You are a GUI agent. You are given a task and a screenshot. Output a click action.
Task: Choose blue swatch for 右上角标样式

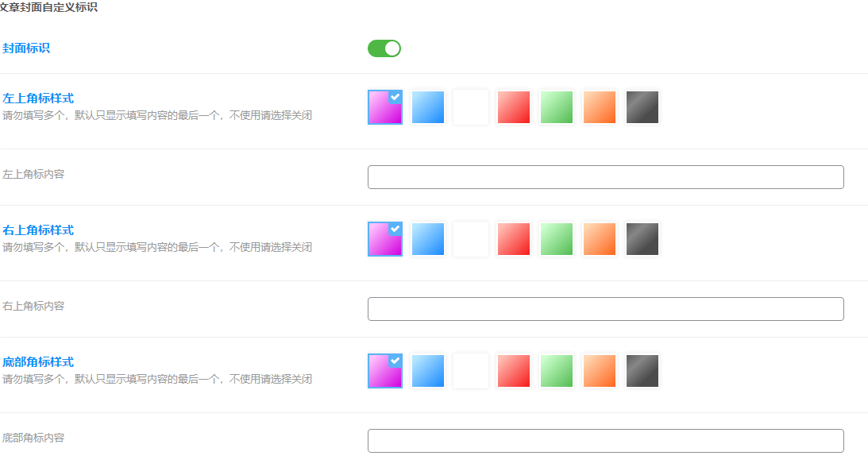point(428,239)
